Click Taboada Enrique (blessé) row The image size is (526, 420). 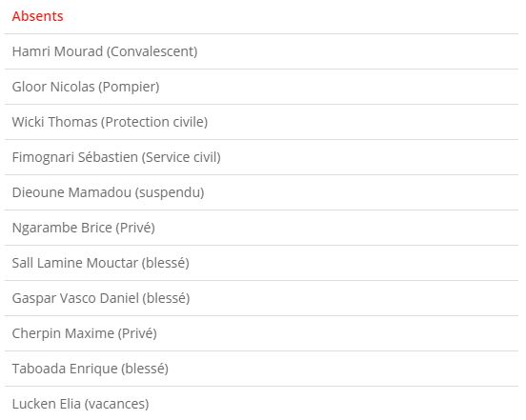(261, 369)
